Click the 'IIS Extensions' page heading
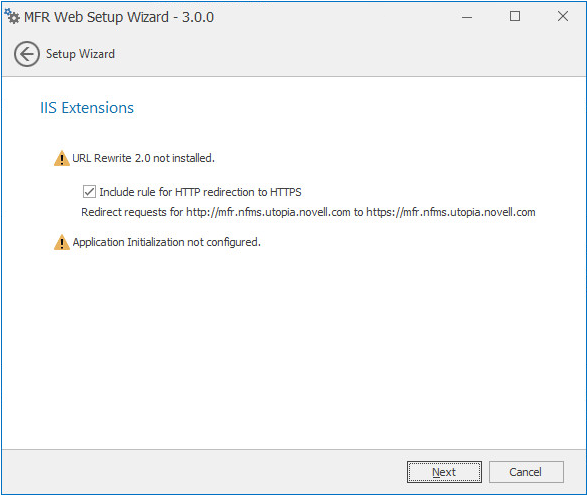 tap(87, 108)
